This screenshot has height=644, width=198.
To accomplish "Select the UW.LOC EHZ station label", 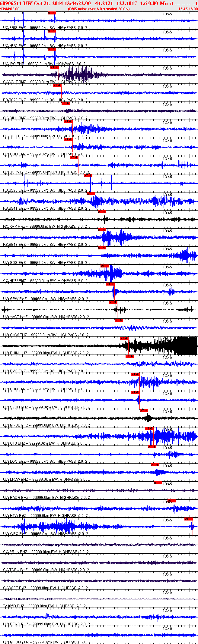I will (x=45, y=461).
